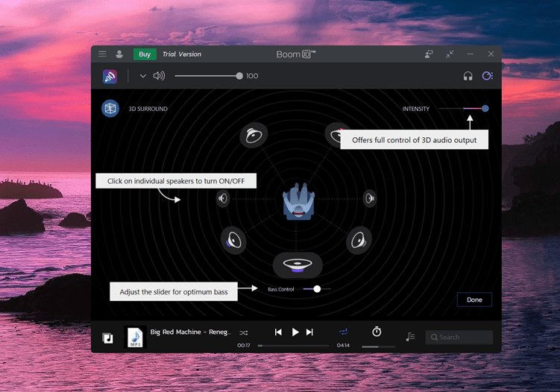
Task: Adjust the Bass Control slider
Action: (x=317, y=289)
